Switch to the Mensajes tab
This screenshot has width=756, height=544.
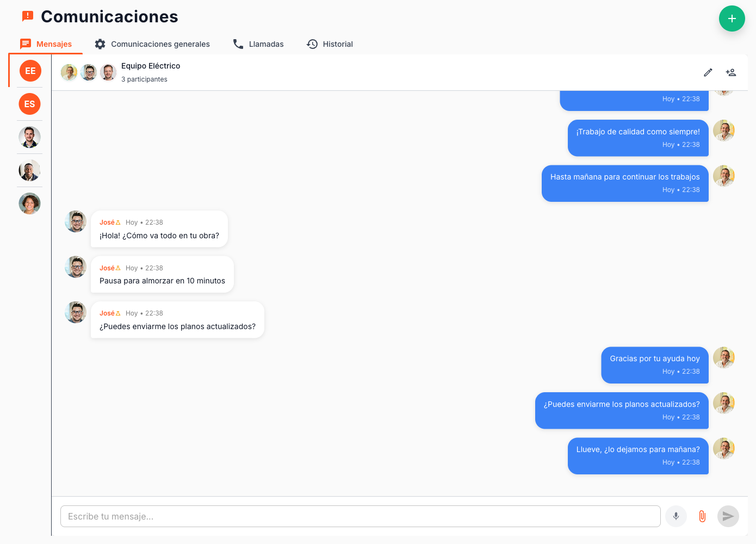tap(46, 44)
